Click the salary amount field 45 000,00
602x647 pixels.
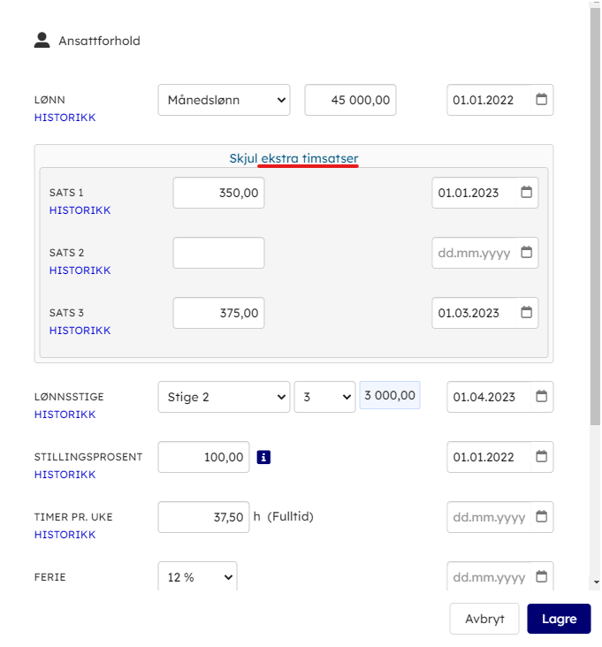click(x=350, y=100)
